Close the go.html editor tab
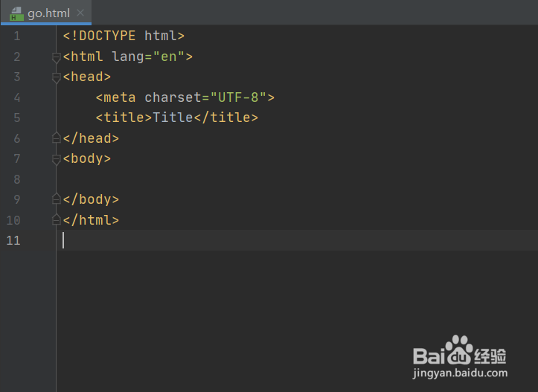Viewport: 538px width, 392px height. click(80, 13)
